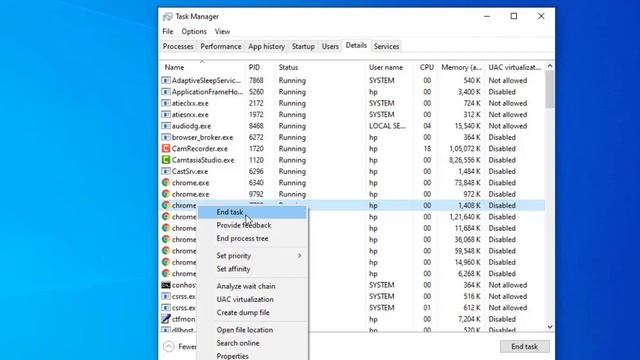Image resolution: width=640 pixels, height=360 pixels.
Task: Switch to the Services tab
Action: click(386, 47)
